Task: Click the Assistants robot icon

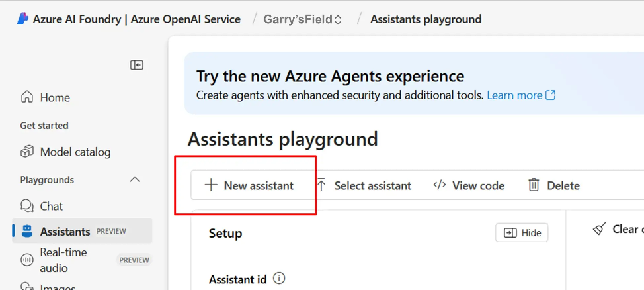Action: (27, 231)
